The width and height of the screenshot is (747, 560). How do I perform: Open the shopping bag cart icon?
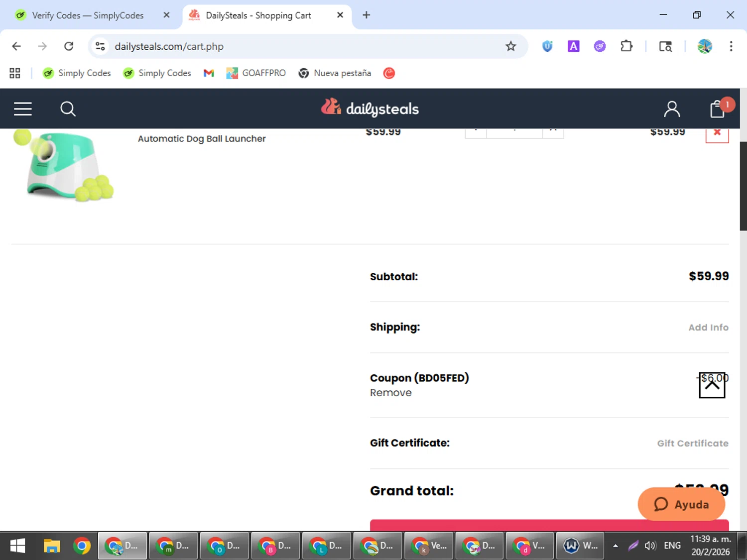[718, 109]
